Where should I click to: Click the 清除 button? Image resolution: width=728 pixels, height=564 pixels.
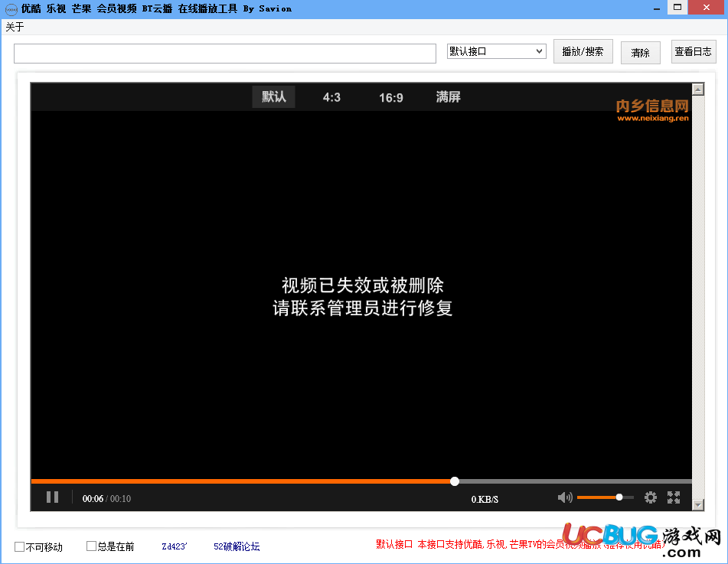tap(640, 53)
